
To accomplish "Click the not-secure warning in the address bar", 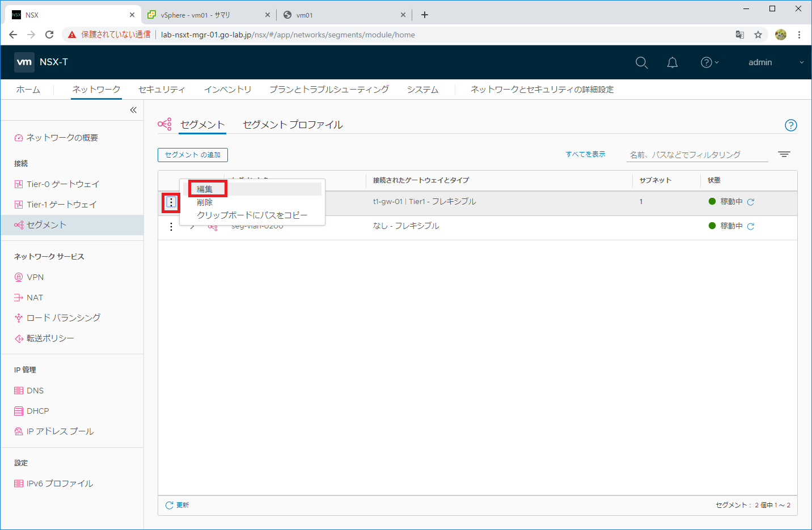I will [x=109, y=35].
